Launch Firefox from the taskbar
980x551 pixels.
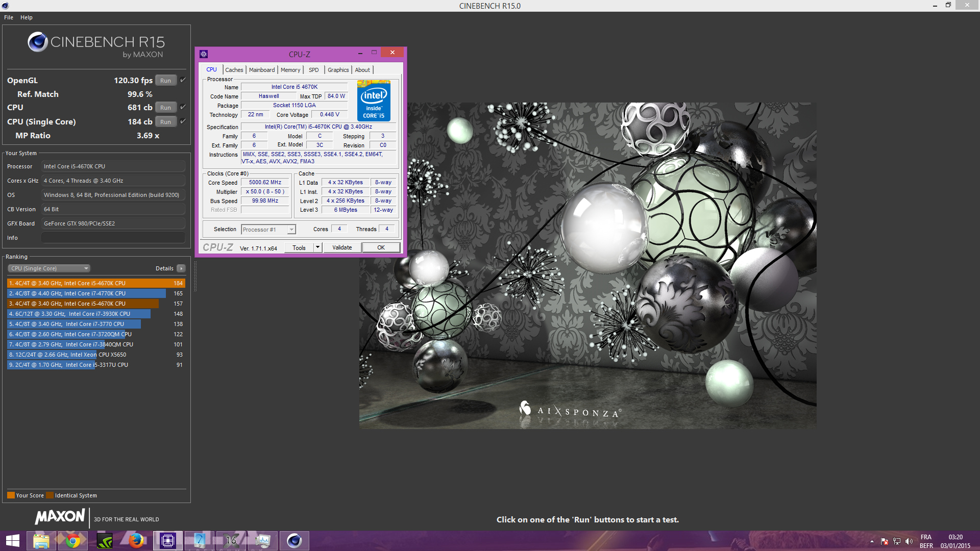tap(136, 541)
